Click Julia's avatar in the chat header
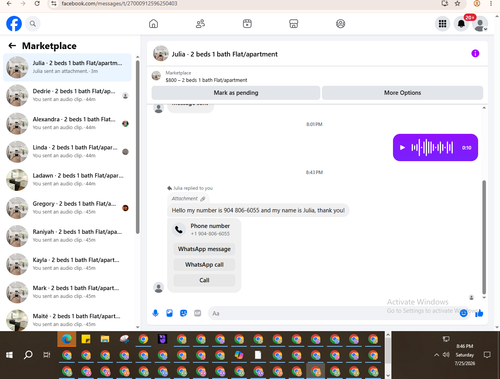 point(160,53)
